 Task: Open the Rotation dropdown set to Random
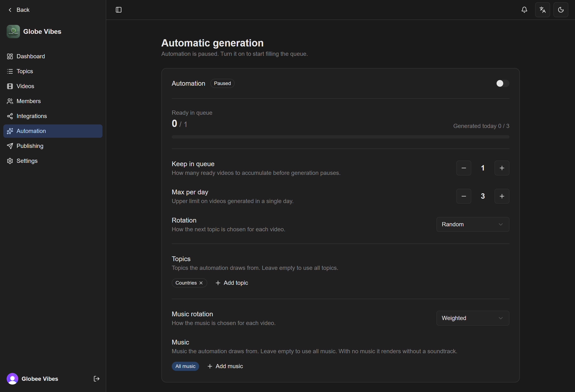point(473,224)
